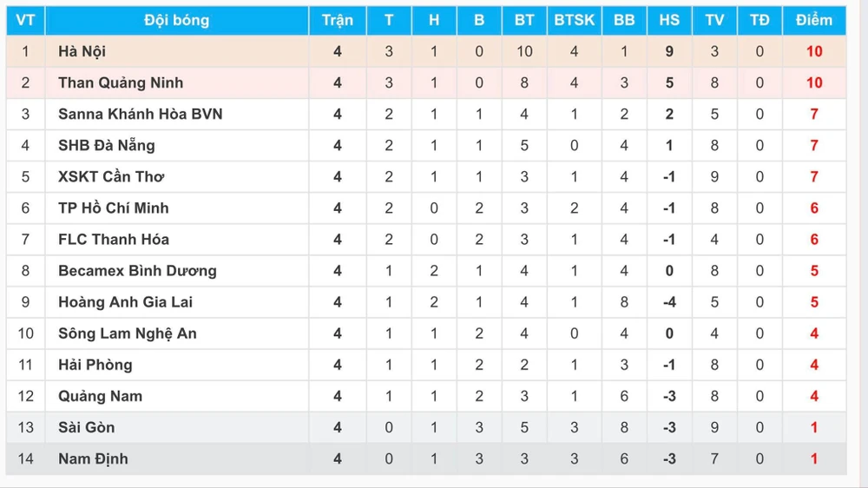Image resolution: width=868 pixels, height=488 pixels.
Task: Open the Quảng Nam team link
Action: click(100, 395)
